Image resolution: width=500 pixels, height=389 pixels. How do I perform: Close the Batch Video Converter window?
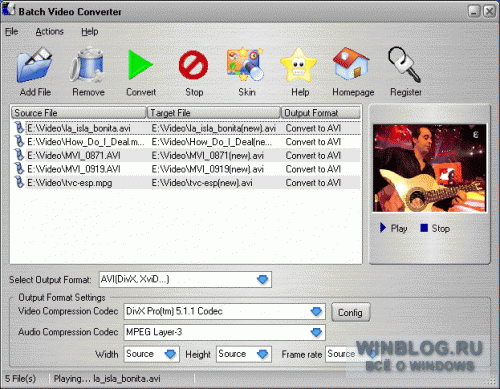point(489,11)
